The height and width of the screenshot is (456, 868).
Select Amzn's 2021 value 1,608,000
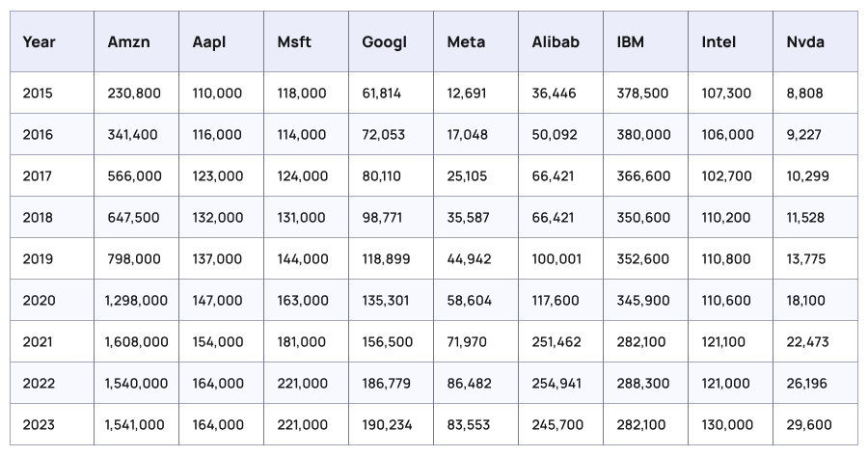tap(136, 342)
